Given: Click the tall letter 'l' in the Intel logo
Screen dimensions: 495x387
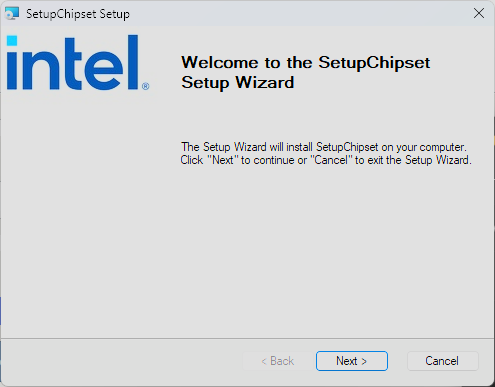Looking at the screenshot, I should 133,62.
